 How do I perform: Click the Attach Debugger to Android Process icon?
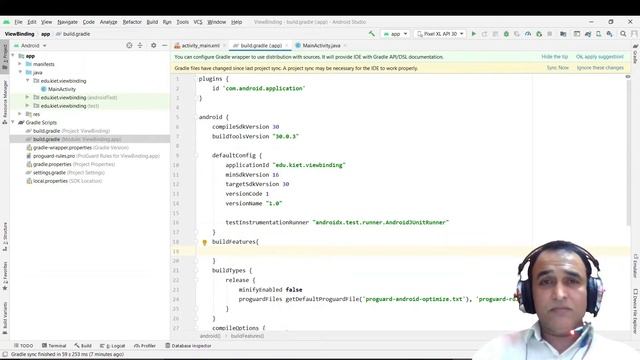click(539, 34)
